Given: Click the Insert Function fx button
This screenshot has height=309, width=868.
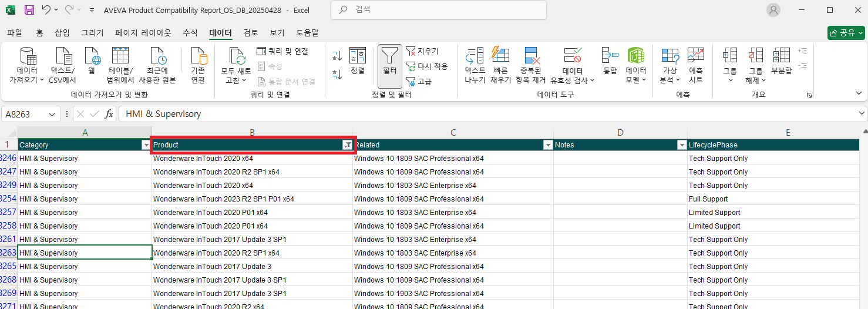Looking at the screenshot, I should pyautogui.click(x=109, y=114).
